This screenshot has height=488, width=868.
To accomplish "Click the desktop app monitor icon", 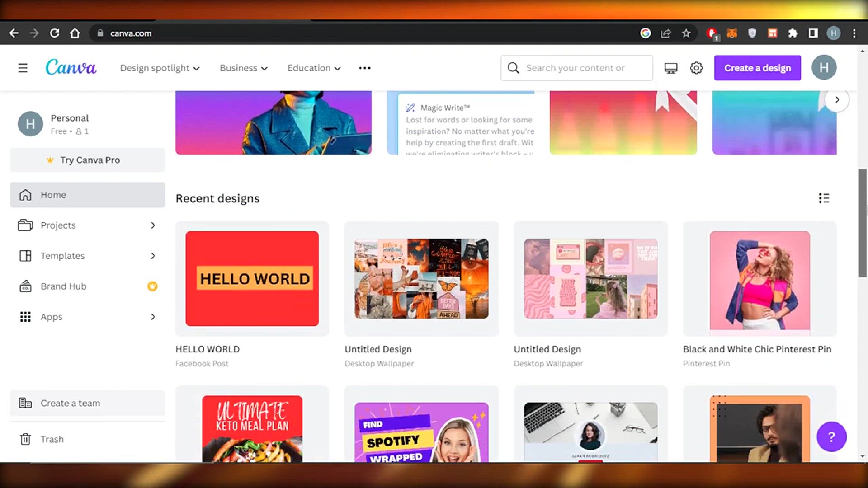I will (671, 68).
